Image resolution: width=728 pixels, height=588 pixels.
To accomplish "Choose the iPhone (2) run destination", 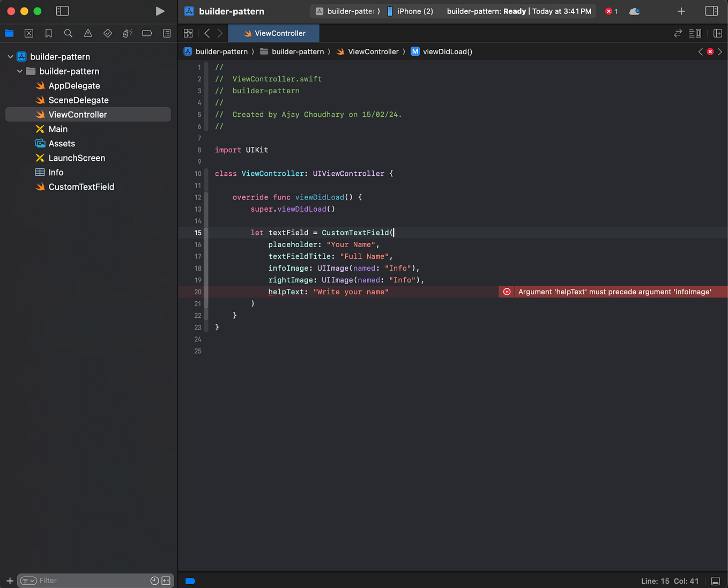I will [x=411, y=11].
